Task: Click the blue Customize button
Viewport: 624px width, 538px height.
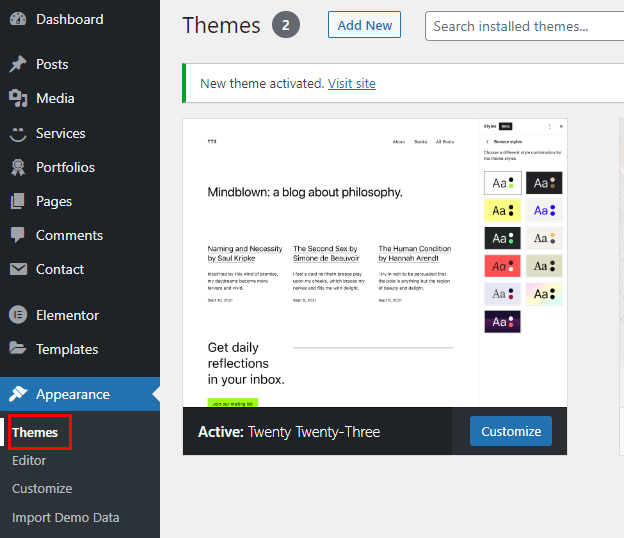Action: (511, 431)
